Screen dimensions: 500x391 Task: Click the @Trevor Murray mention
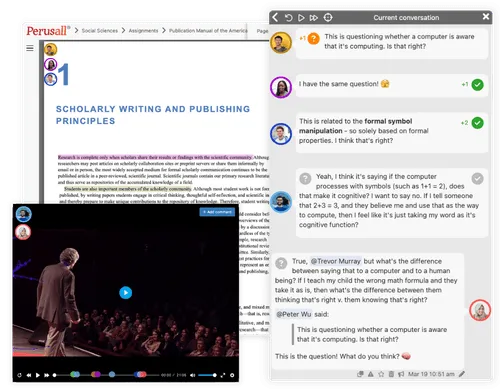pyautogui.click(x=336, y=261)
